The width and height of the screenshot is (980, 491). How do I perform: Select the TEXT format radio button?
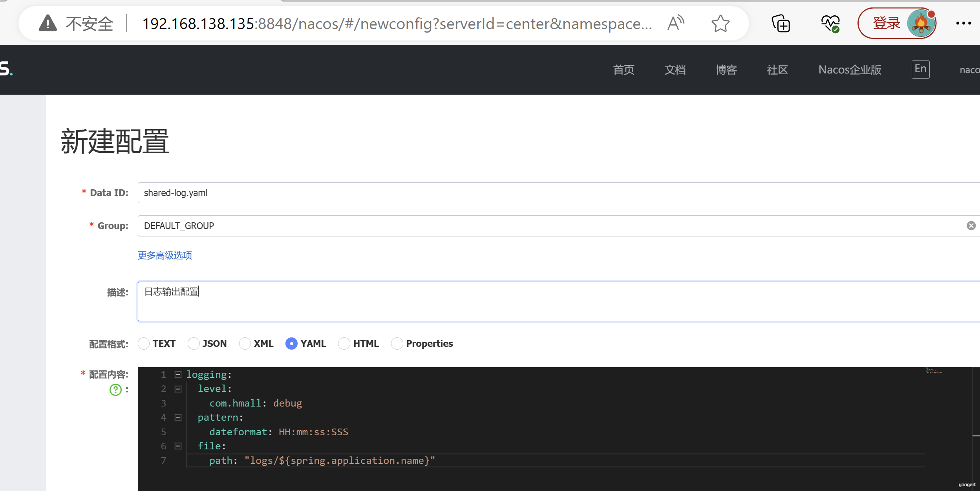click(144, 343)
